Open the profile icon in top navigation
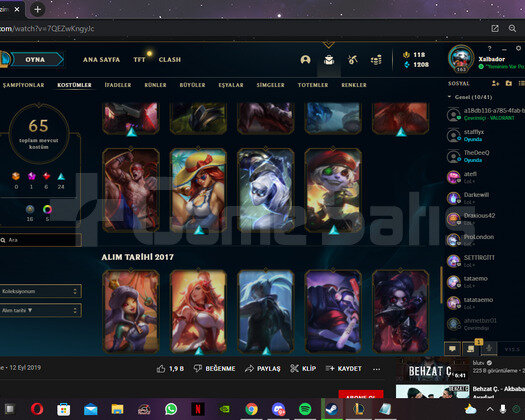The height and width of the screenshot is (420, 525). tap(305, 60)
